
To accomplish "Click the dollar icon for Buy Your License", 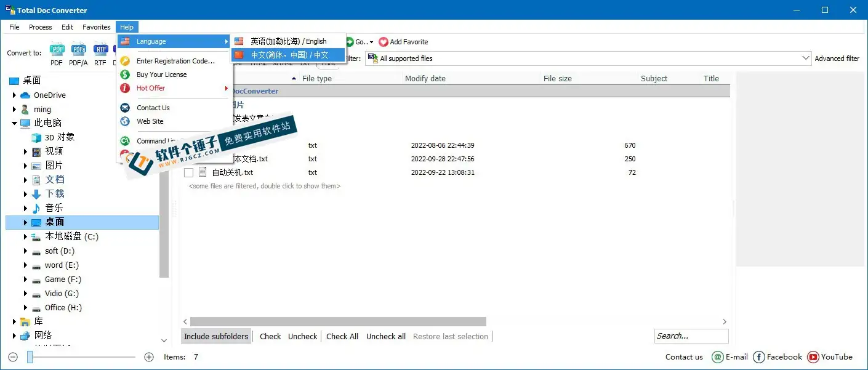I will tap(125, 74).
